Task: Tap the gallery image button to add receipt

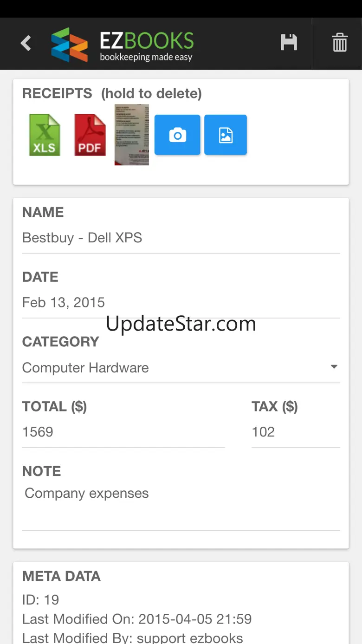Action: point(226,135)
